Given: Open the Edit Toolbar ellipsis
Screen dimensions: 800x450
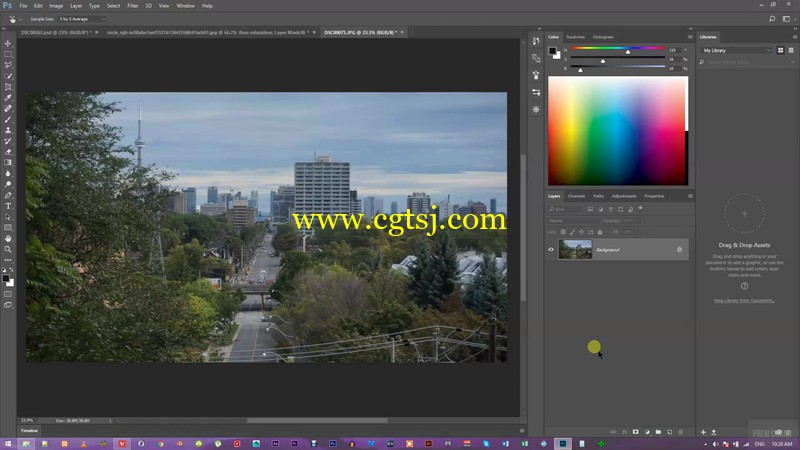Looking at the screenshot, I should pos(8,260).
